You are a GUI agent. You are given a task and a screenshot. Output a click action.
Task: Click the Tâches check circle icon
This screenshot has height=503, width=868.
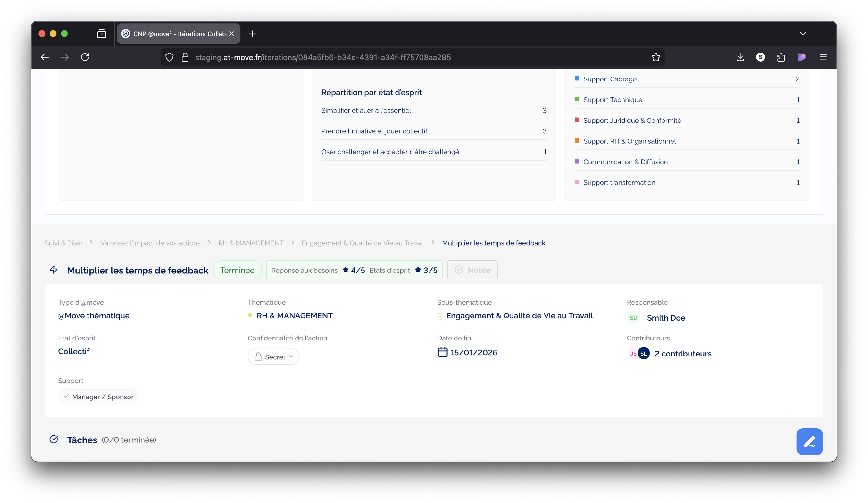click(54, 439)
